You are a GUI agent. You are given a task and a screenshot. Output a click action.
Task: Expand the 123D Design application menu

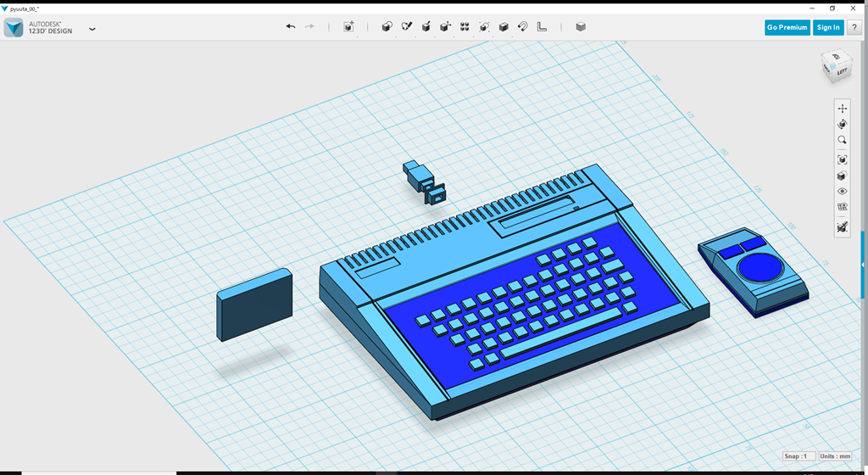click(92, 28)
